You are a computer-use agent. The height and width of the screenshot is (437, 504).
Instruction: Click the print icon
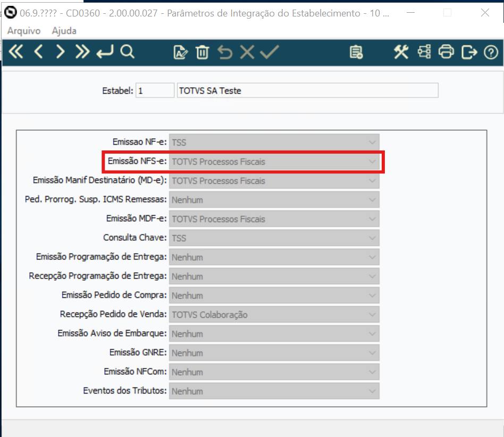click(x=446, y=52)
